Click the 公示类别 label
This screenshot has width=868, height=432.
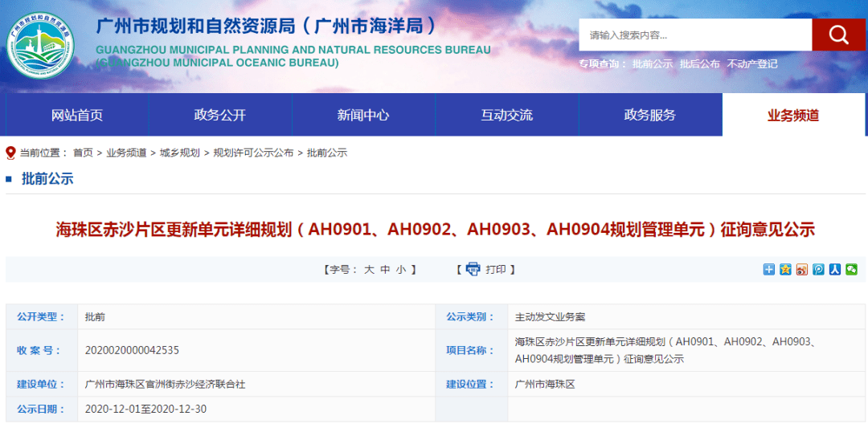coord(469,317)
